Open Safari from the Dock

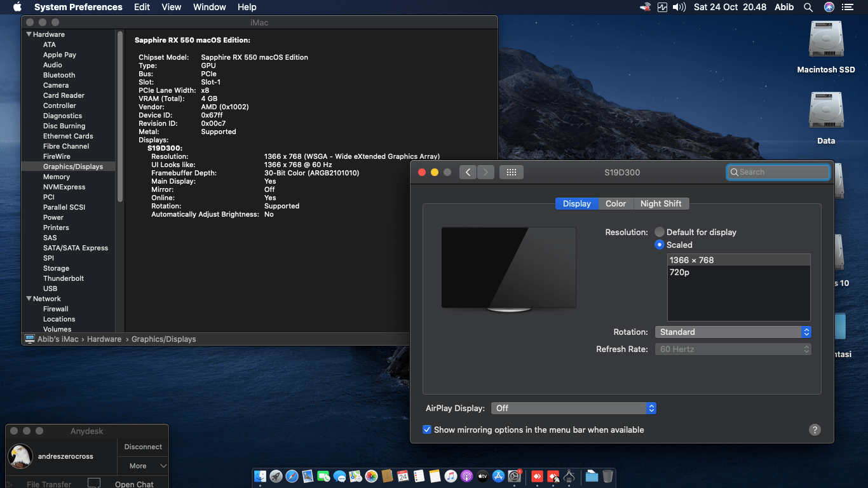click(x=292, y=476)
